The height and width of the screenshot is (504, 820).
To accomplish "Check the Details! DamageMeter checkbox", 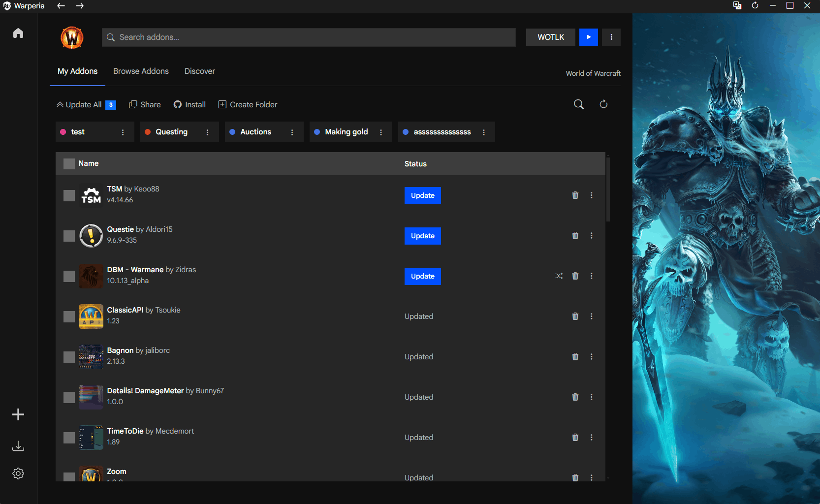I will [x=69, y=397].
